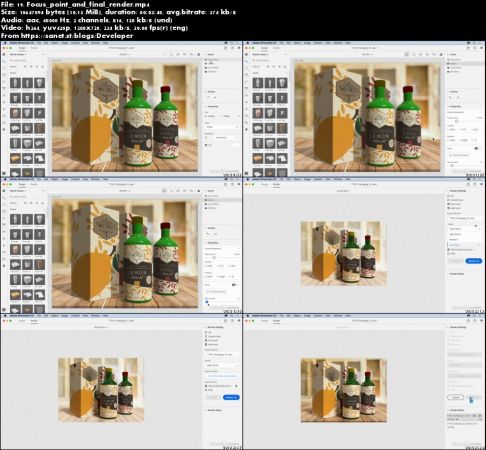Open the canvas zoom dropdown in the top-left frame
This screenshot has height=450, width=486.
(x=124, y=54)
